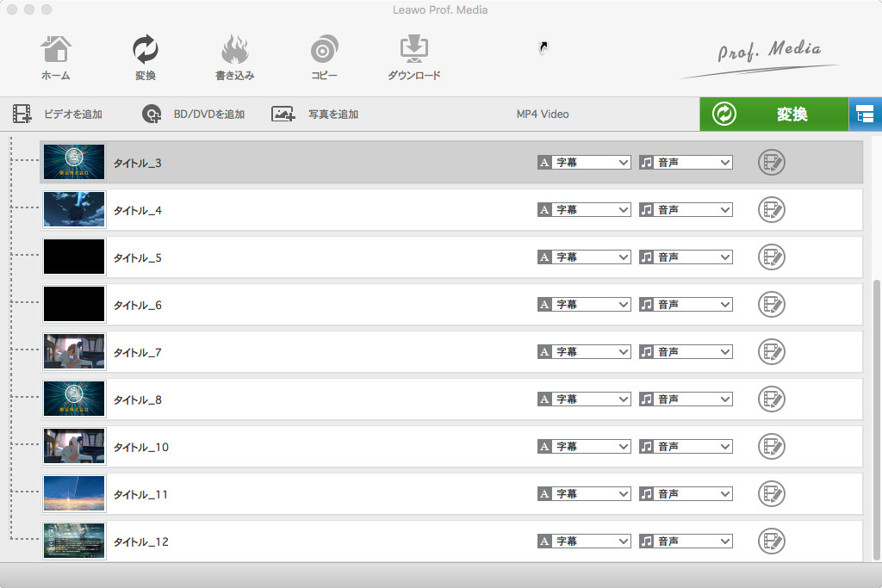The image size is (882, 588).
Task: Click the タイトル_10 title text
Action: point(141,447)
